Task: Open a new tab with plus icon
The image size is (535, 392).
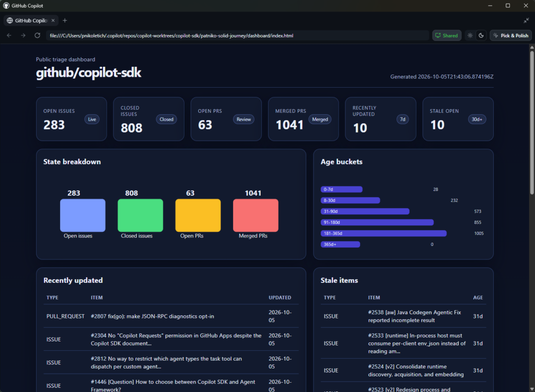Action: click(65, 20)
